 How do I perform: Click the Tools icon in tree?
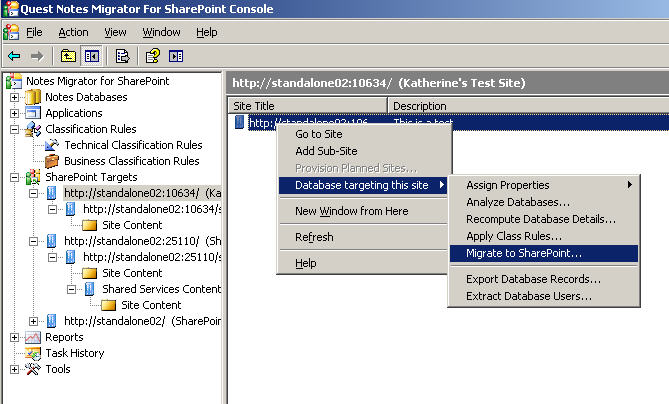coord(33,369)
